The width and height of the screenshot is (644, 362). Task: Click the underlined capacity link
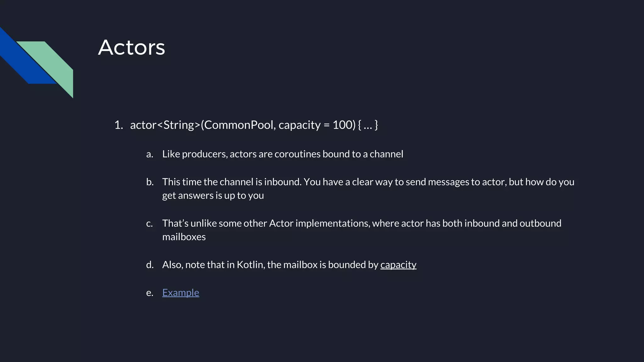click(398, 265)
